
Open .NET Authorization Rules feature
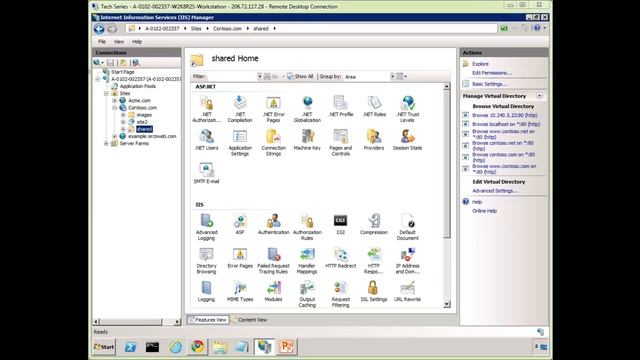(x=206, y=109)
